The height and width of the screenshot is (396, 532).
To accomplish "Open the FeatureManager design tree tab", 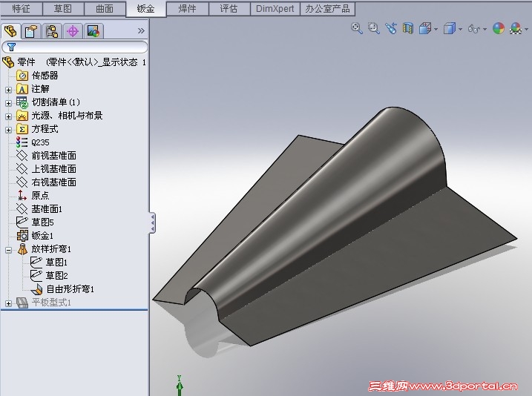I will coord(11,31).
